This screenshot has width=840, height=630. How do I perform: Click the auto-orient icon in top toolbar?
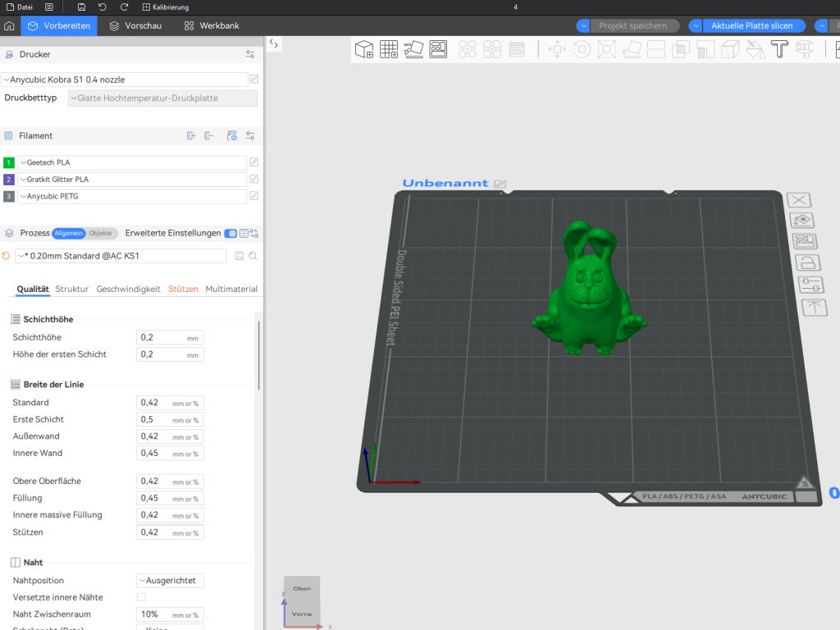click(x=413, y=49)
